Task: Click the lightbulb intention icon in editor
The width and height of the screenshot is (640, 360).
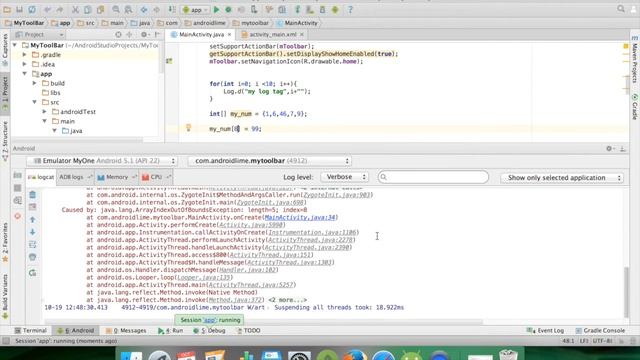Action: coord(188,128)
